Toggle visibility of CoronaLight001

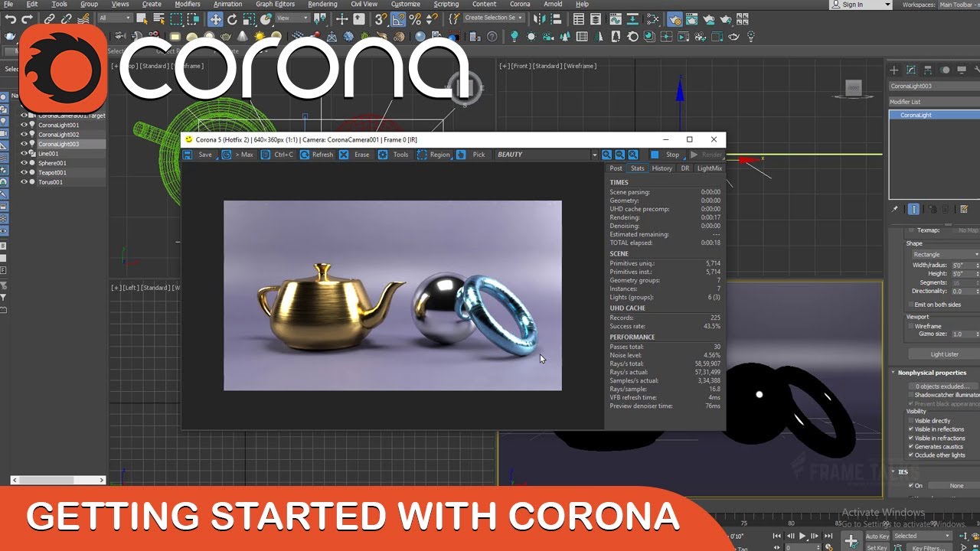pyautogui.click(x=24, y=125)
